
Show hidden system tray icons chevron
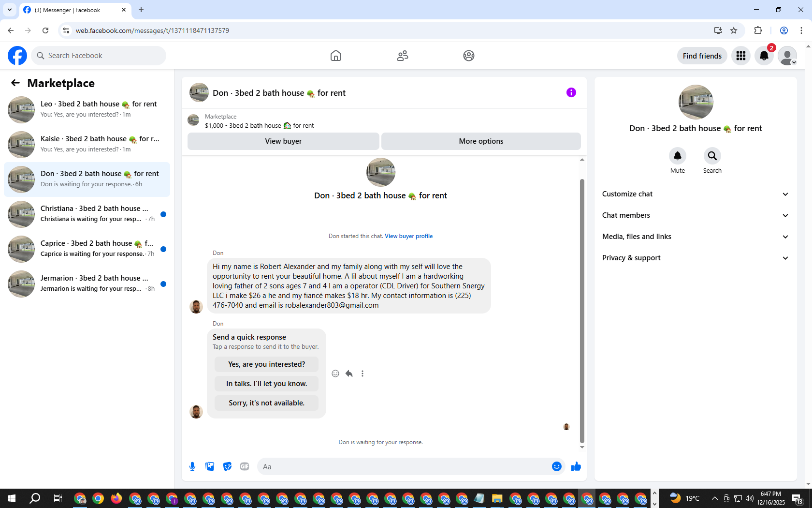(714, 498)
